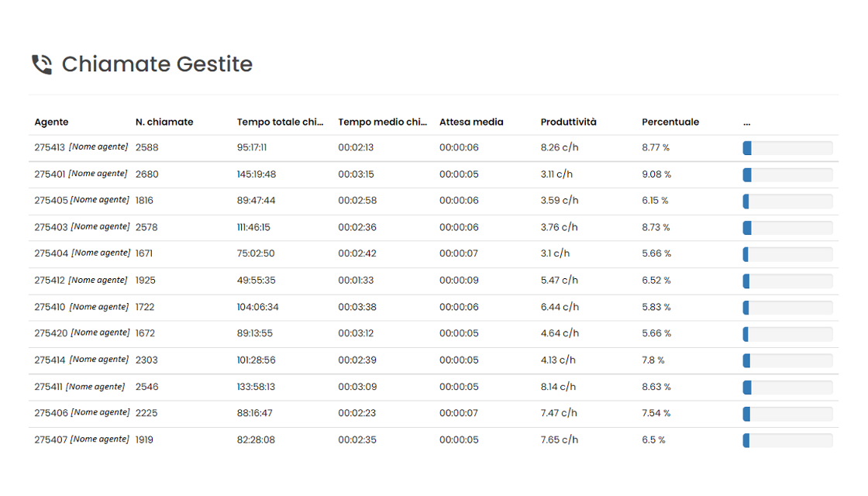Click productivity value 5.47 c/h for 275412
This screenshot has height=496, width=868.
click(x=560, y=281)
